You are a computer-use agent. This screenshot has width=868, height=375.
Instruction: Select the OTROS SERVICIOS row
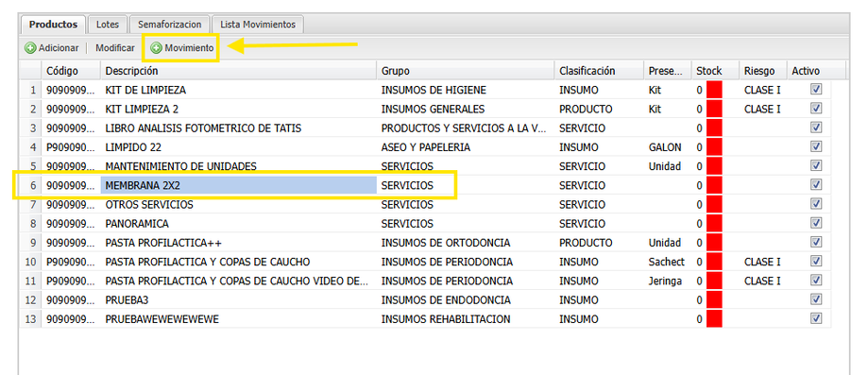pyautogui.click(x=425, y=205)
